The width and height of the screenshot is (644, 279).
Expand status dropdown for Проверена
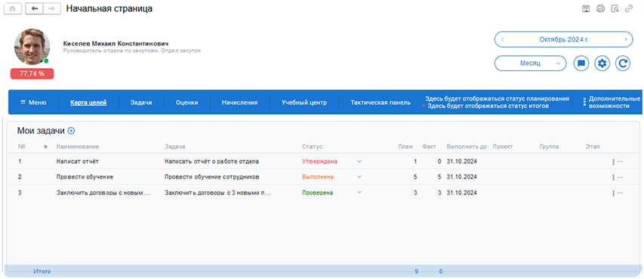(x=359, y=192)
